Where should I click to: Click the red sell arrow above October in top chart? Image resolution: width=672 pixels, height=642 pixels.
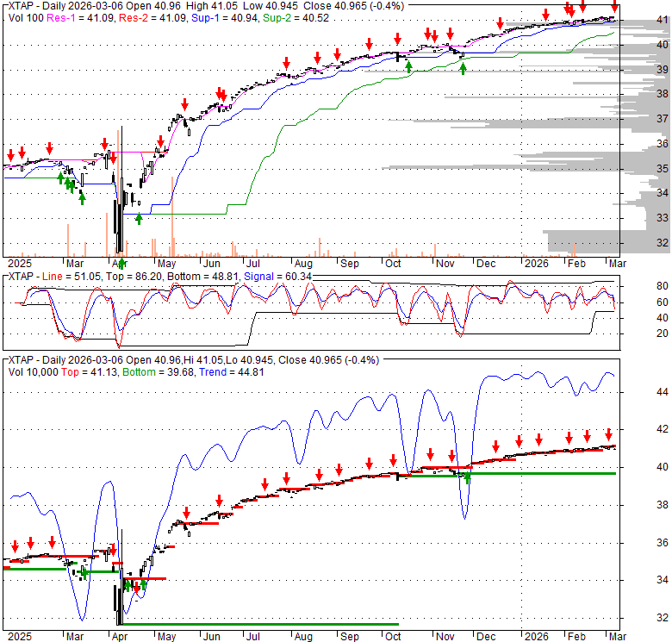(397, 39)
